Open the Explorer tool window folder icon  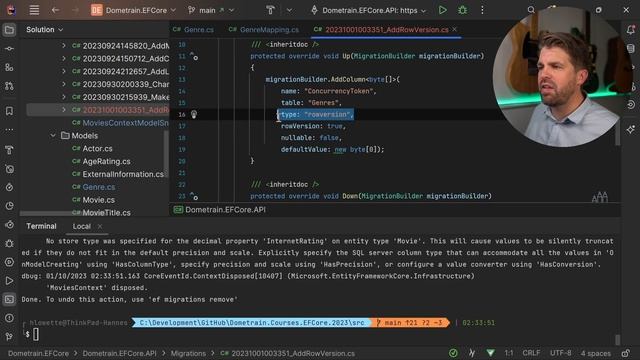click(x=9, y=30)
